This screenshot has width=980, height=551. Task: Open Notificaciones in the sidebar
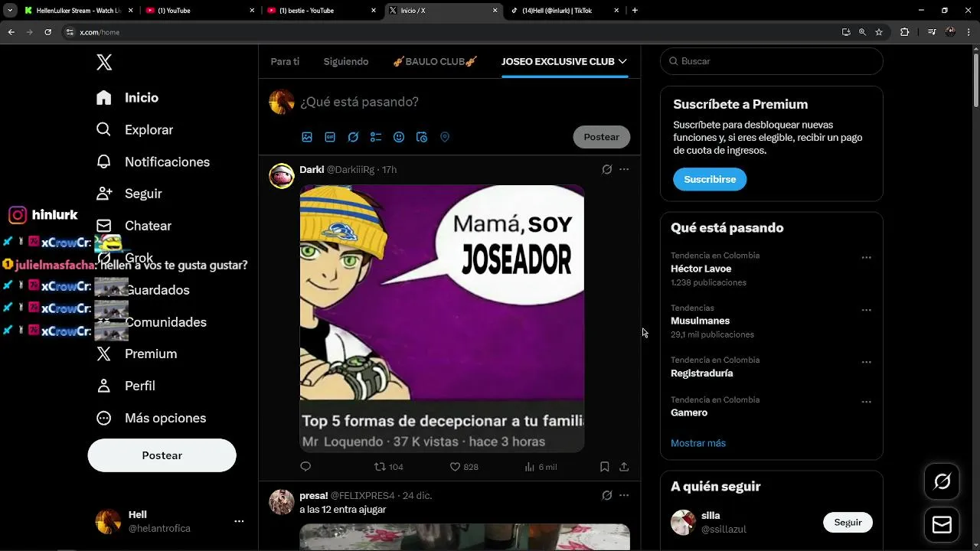tap(153, 162)
